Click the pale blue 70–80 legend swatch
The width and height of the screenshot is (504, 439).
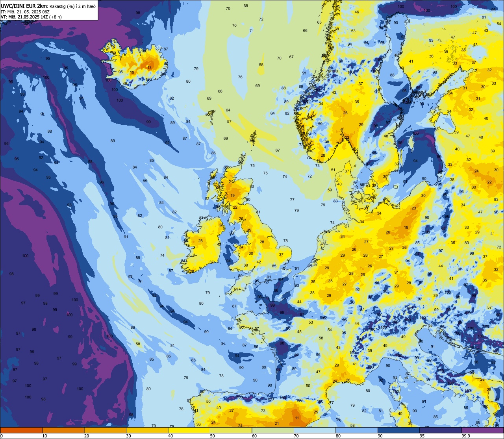point(315,430)
